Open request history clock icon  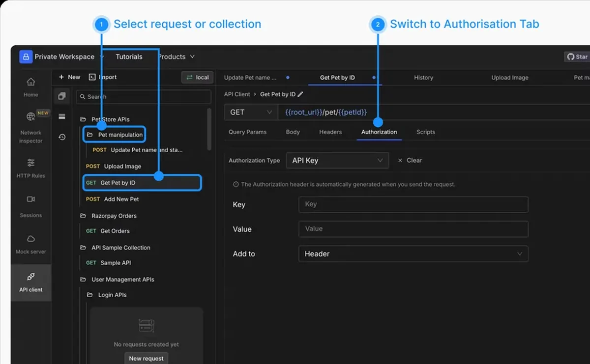click(x=62, y=137)
